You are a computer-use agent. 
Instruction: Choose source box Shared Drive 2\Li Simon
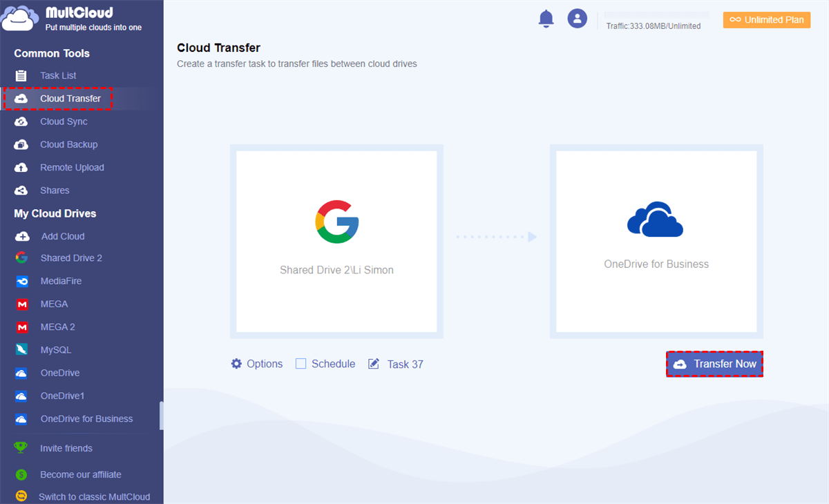click(336, 241)
